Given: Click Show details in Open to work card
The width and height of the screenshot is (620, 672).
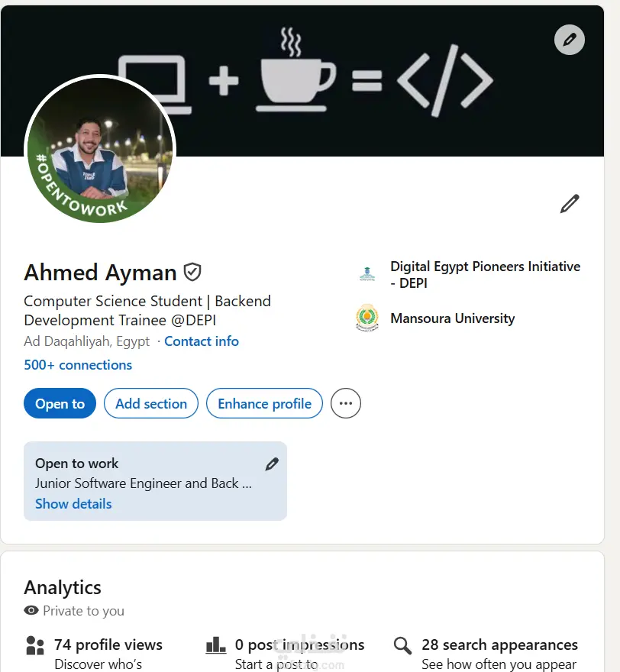Looking at the screenshot, I should tap(73, 504).
